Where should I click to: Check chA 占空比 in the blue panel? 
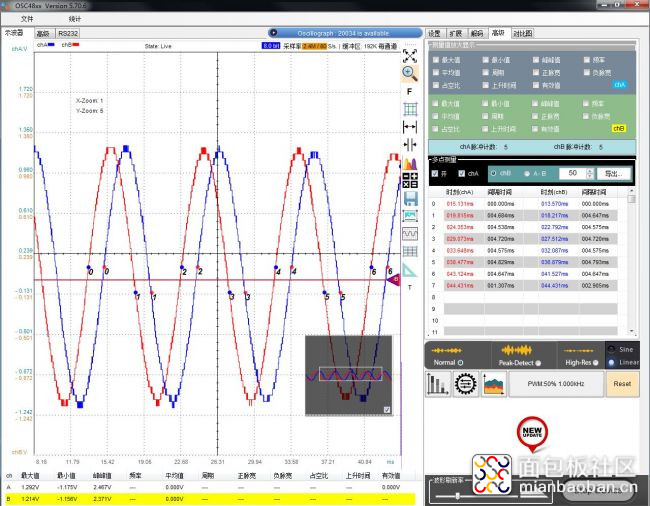click(436, 85)
